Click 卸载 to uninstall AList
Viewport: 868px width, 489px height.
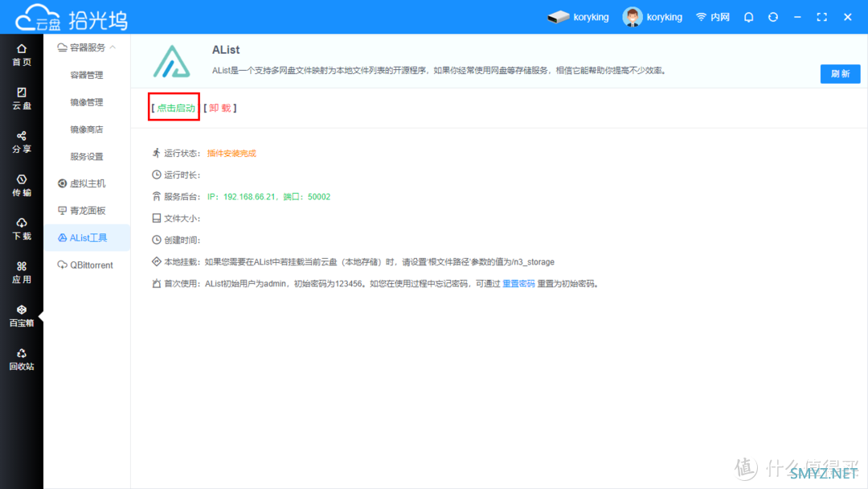(219, 108)
